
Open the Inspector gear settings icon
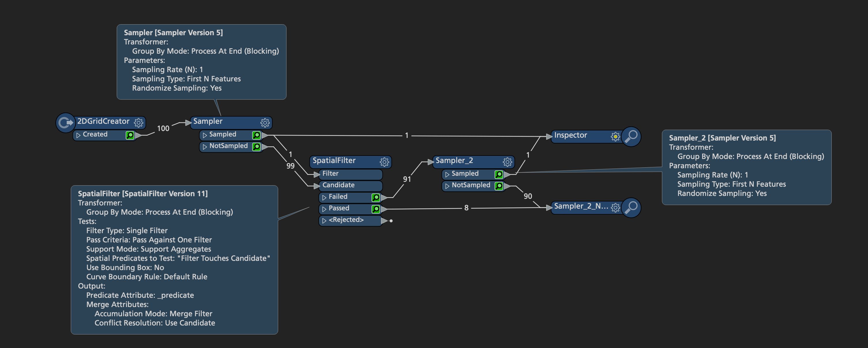pos(615,136)
